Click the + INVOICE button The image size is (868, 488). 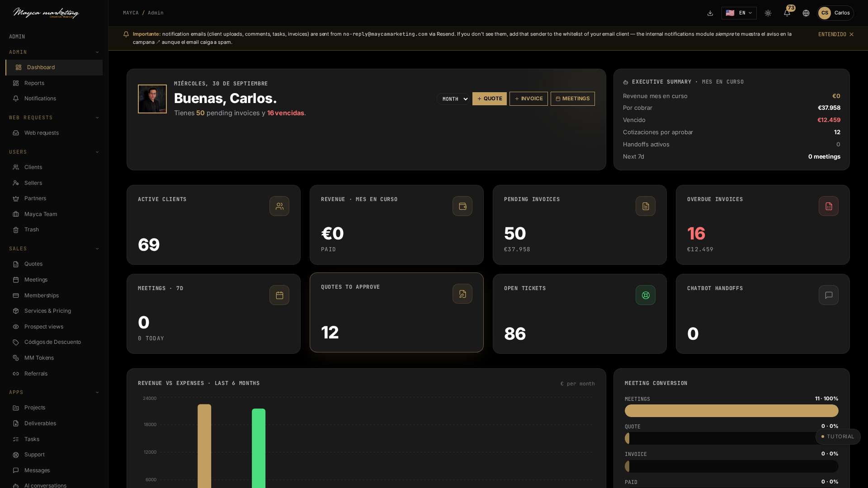[528, 99]
